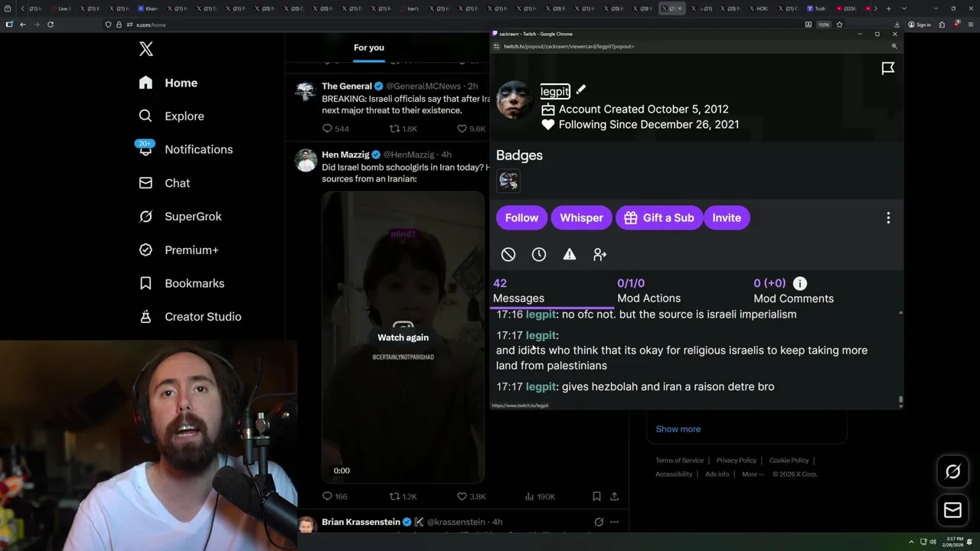Reload the x.com page

[x=51, y=24]
